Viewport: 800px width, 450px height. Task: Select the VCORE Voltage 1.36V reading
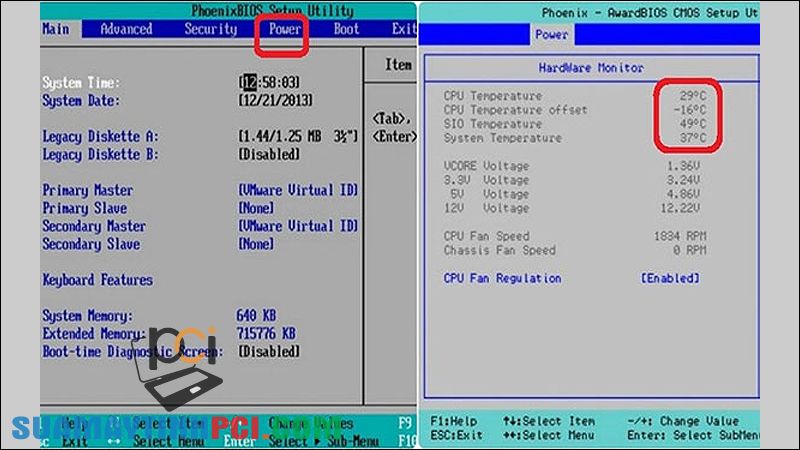pos(684,166)
